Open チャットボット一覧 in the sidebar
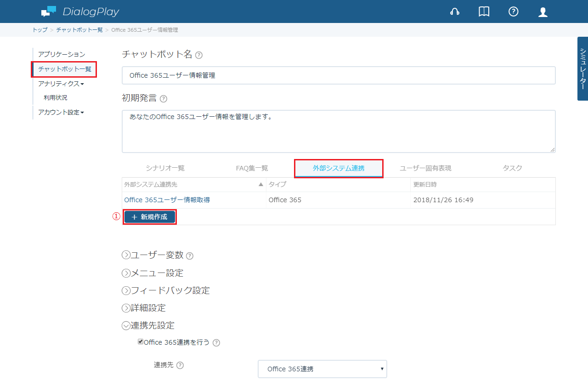 (65, 69)
